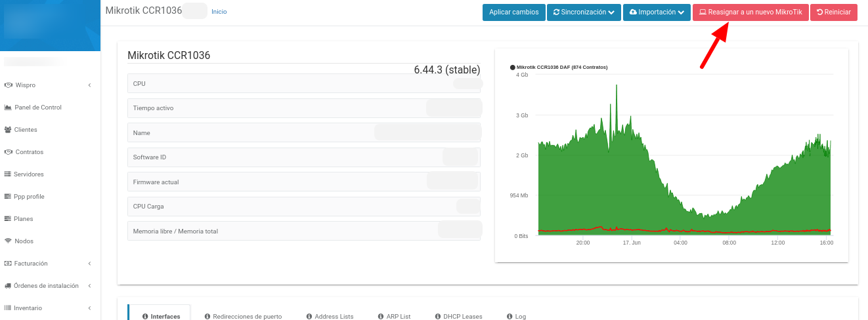Open Ppp profile in the sidebar
This screenshot has width=868, height=320.
29,197
